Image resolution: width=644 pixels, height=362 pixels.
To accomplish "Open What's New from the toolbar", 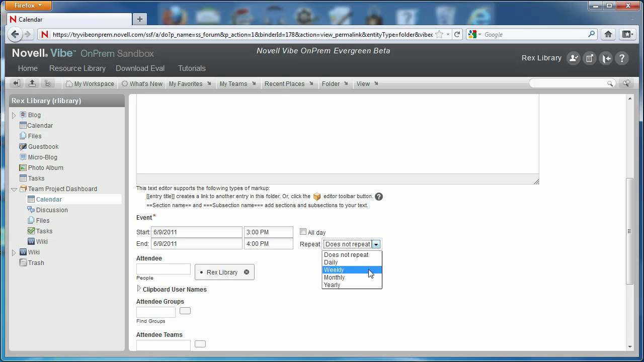I will (142, 83).
